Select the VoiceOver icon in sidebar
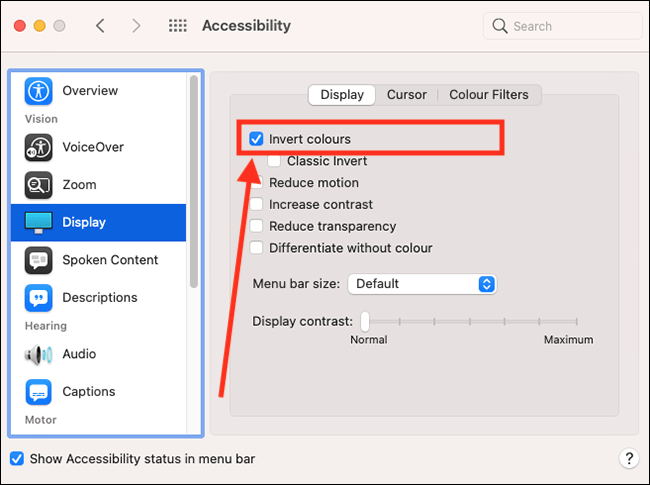This screenshot has width=650, height=485. [39, 147]
